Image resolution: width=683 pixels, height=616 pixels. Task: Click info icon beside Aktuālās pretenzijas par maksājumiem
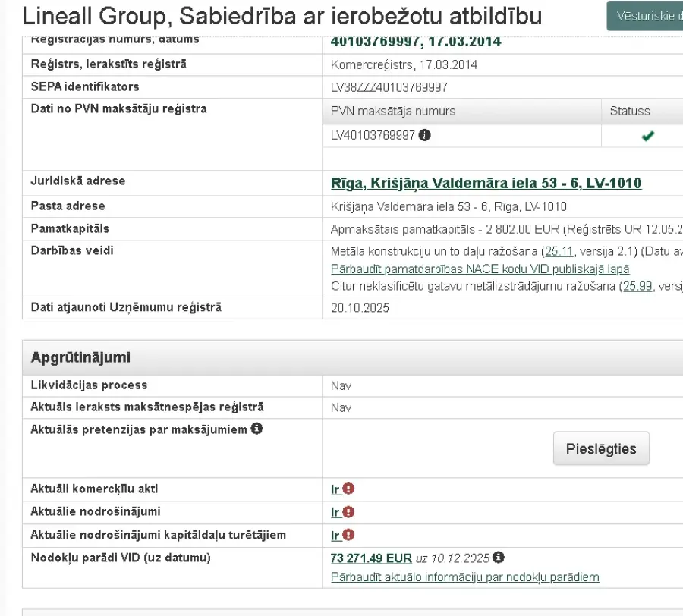[257, 429]
